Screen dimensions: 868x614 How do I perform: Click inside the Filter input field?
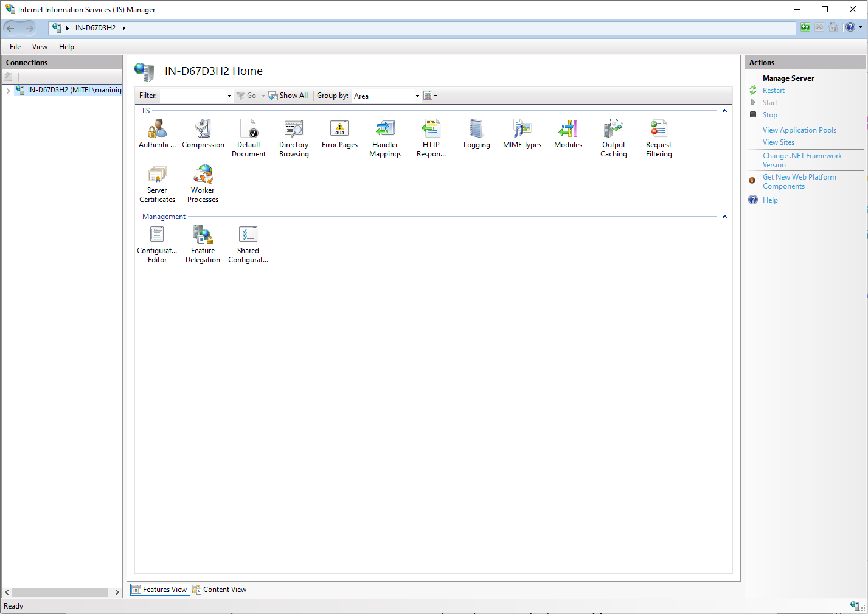(193, 96)
